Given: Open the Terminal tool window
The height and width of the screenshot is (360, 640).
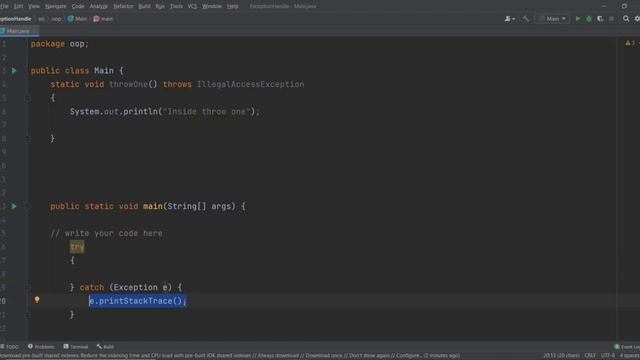Looking at the screenshot, I should point(76,347).
